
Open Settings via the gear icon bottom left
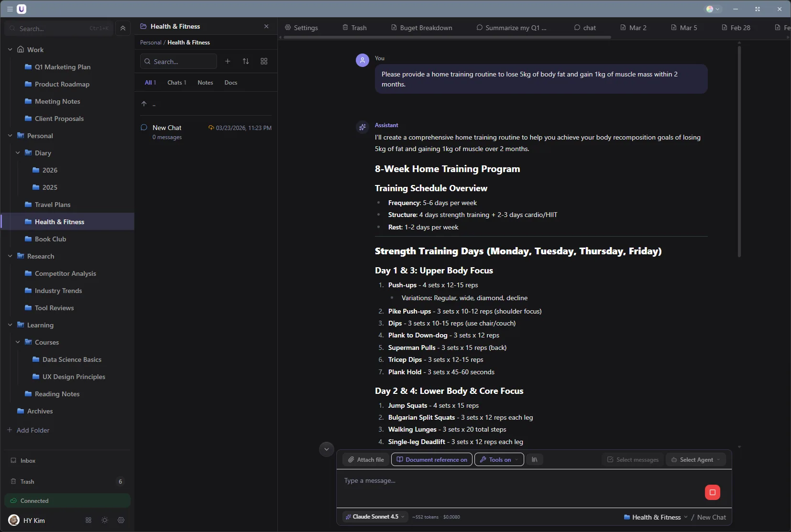(x=121, y=520)
